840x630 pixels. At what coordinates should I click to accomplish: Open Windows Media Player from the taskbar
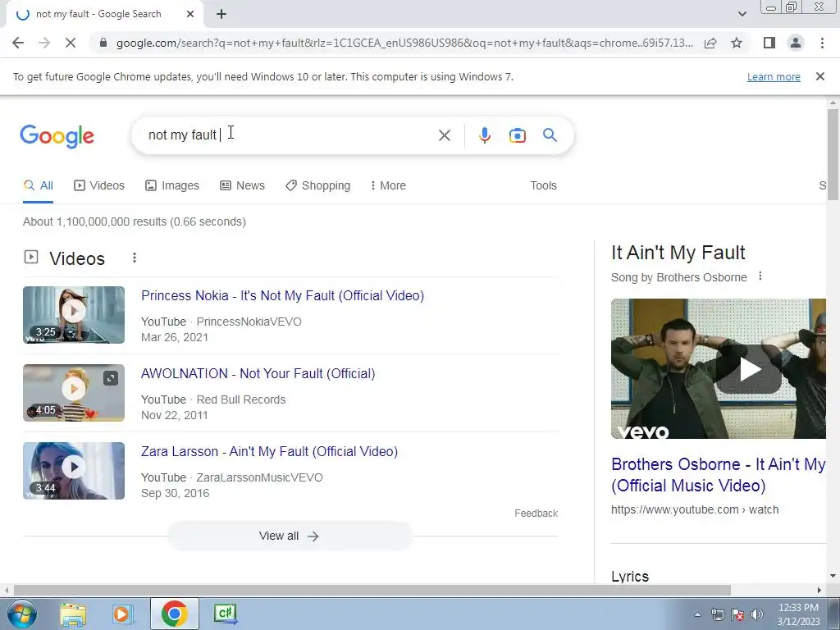pos(122,614)
